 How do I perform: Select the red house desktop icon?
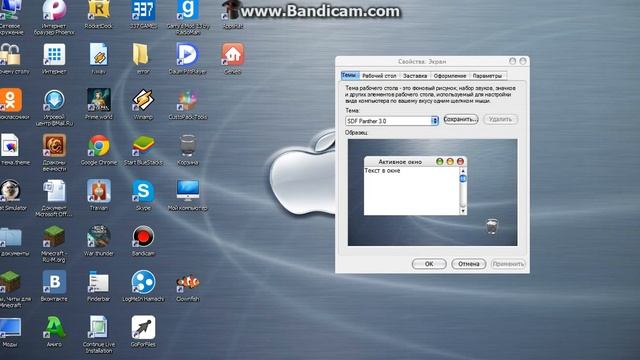click(x=233, y=55)
